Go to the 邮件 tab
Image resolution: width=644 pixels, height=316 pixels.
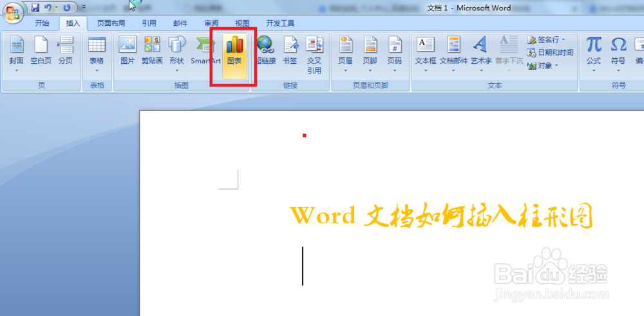180,23
